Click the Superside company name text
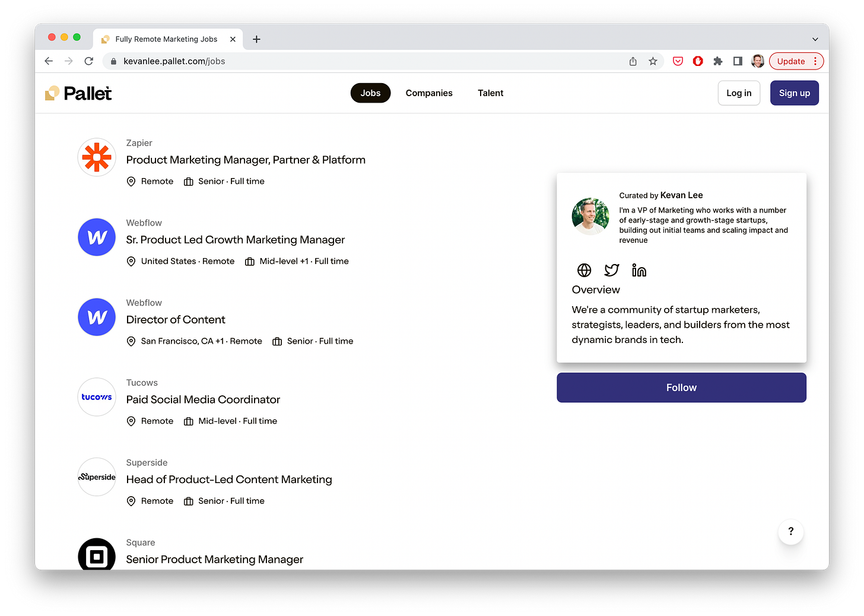864x616 pixels. click(x=147, y=463)
